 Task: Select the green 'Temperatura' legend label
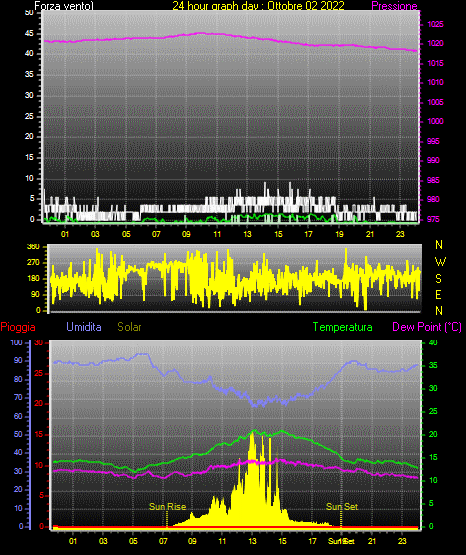click(343, 327)
